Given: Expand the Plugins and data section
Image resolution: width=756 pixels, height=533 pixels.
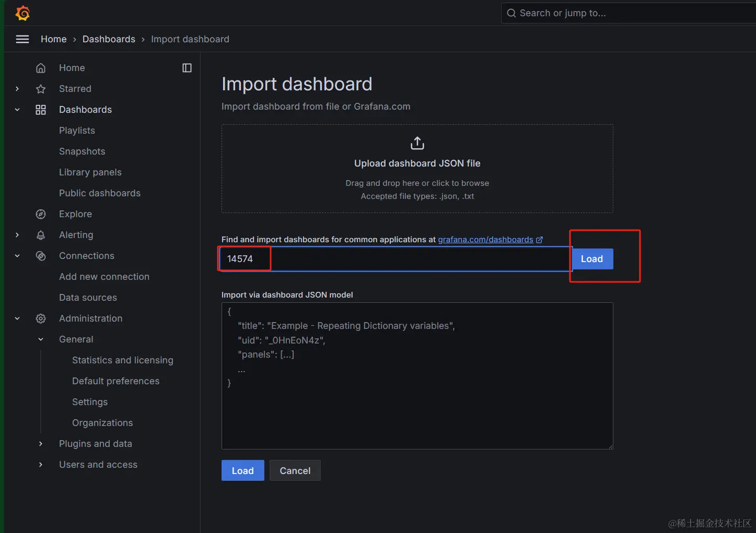Looking at the screenshot, I should tap(41, 444).
